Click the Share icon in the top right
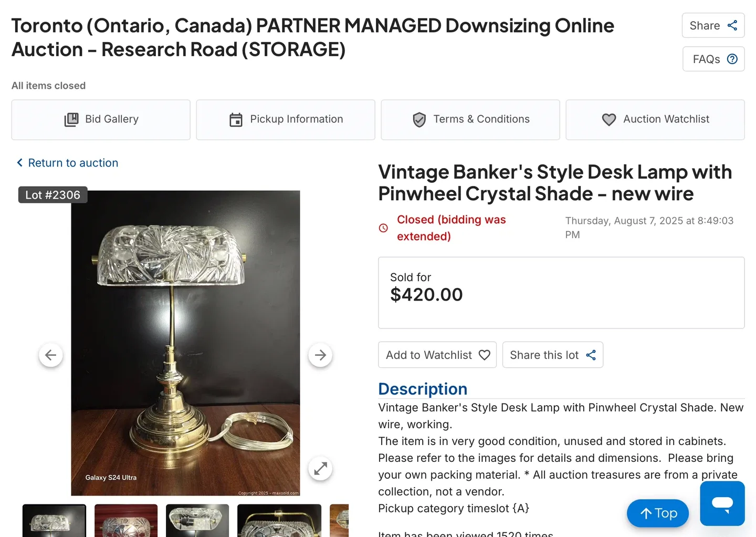 point(733,25)
